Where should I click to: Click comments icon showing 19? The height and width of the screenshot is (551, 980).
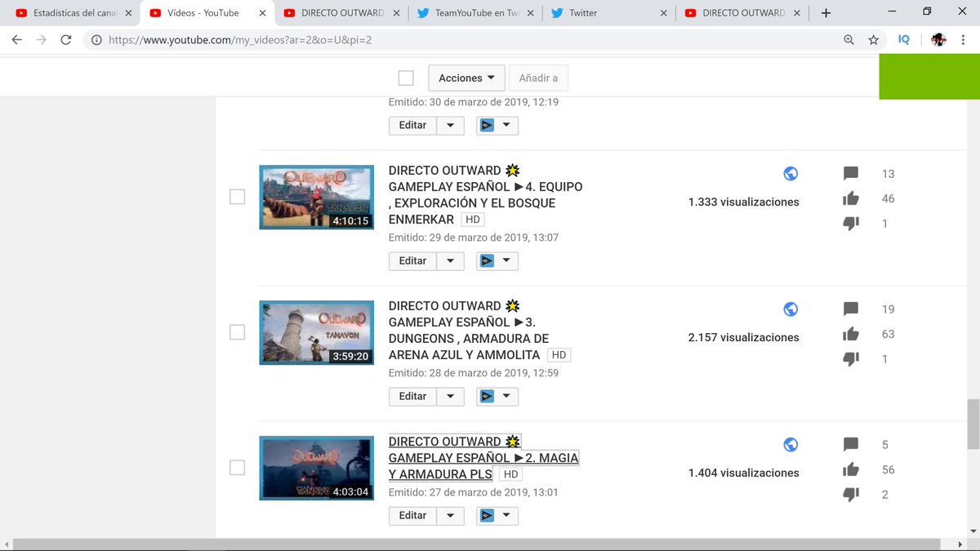(851, 309)
